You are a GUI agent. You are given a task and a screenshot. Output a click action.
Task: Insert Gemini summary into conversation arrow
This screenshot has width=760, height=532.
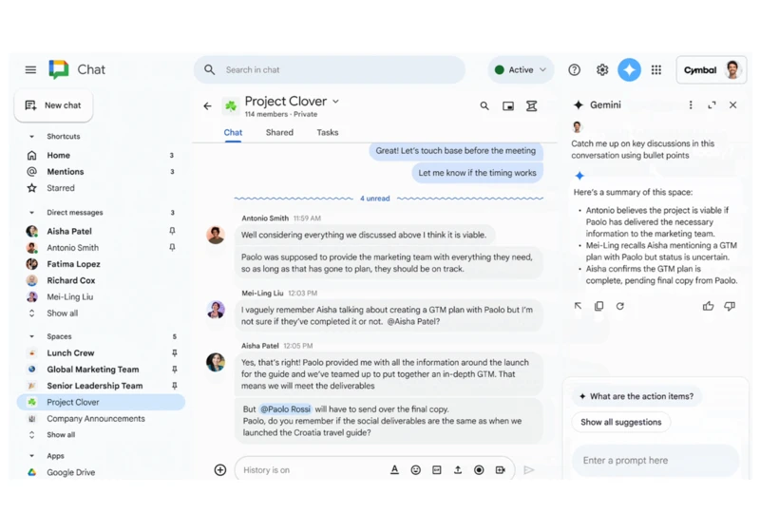578,306
